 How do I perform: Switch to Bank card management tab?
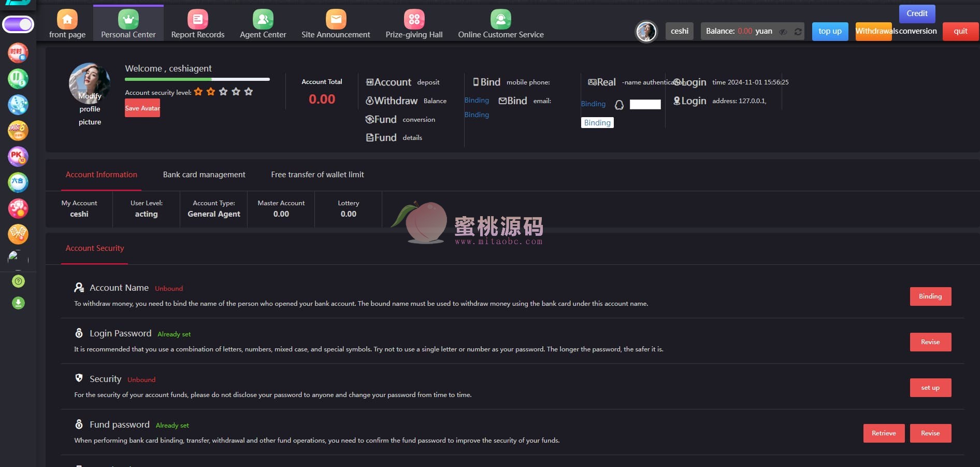pyautogui.click(x=204, y=175)
